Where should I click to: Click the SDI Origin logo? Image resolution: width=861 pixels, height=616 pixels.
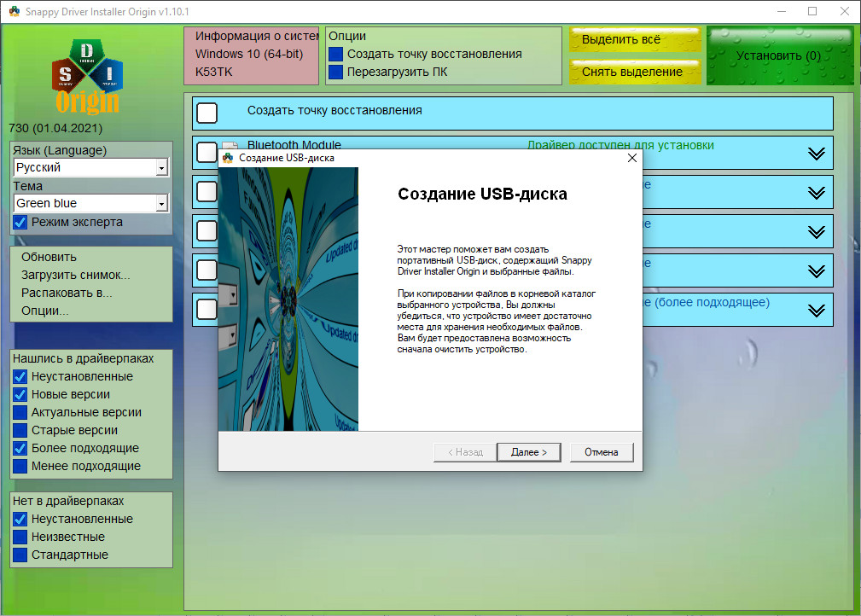[86, 75]
